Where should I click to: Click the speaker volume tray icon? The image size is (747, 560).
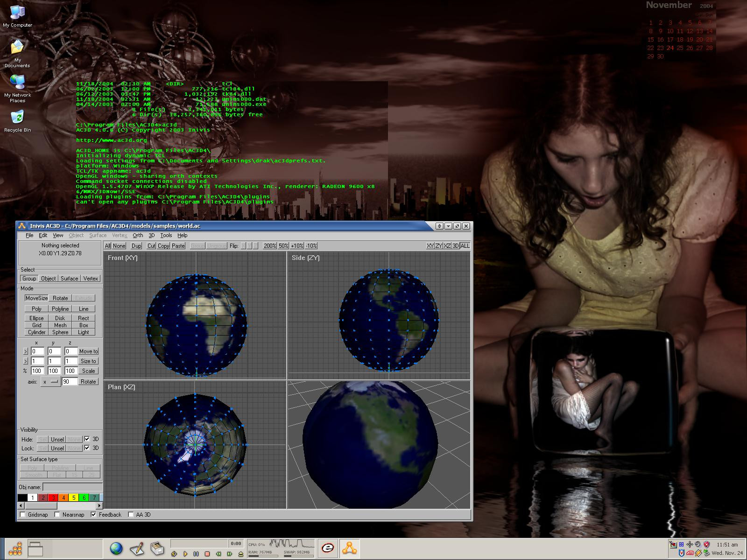(698, 545)
